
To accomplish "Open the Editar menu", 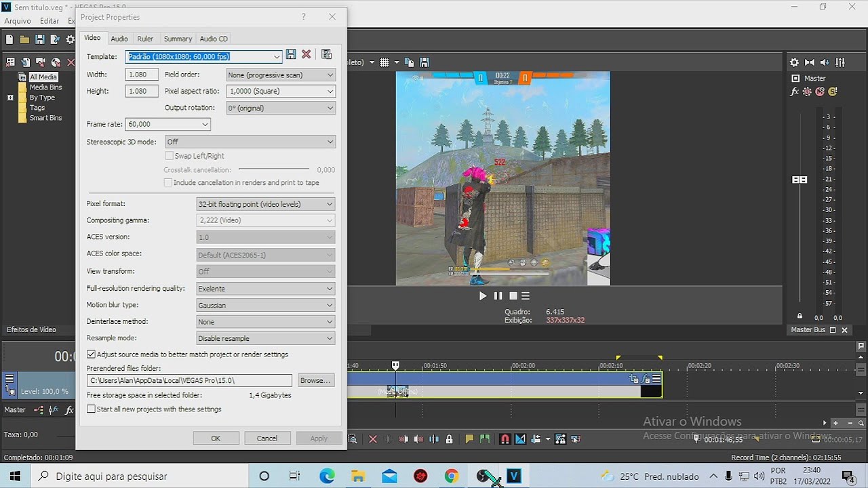I will click(x=50, y=21).
